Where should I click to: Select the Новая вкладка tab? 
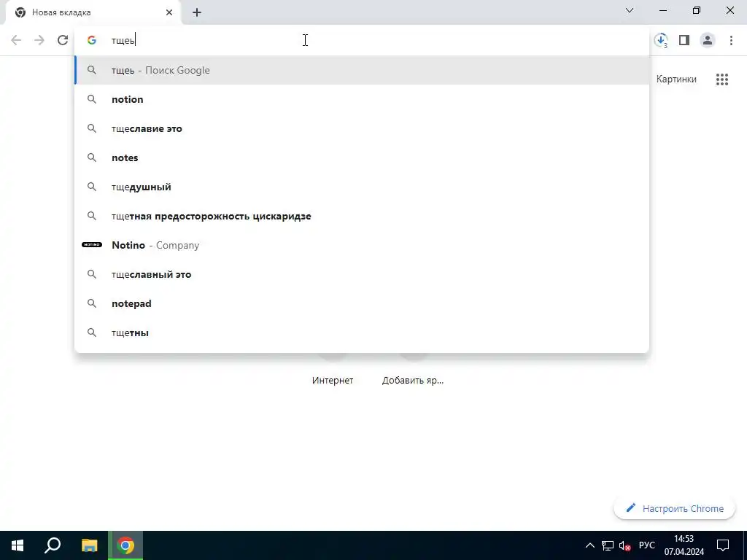93,12
